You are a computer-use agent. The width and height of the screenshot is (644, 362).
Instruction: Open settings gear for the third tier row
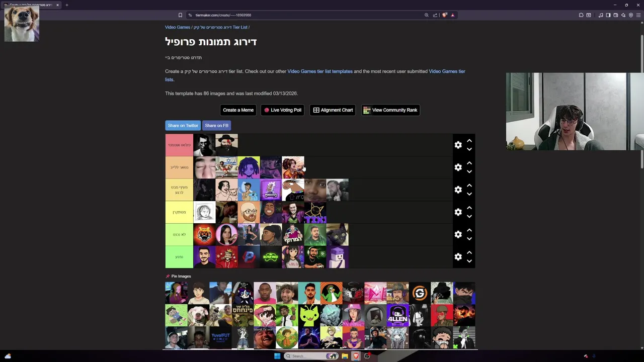tap(458, 190)
